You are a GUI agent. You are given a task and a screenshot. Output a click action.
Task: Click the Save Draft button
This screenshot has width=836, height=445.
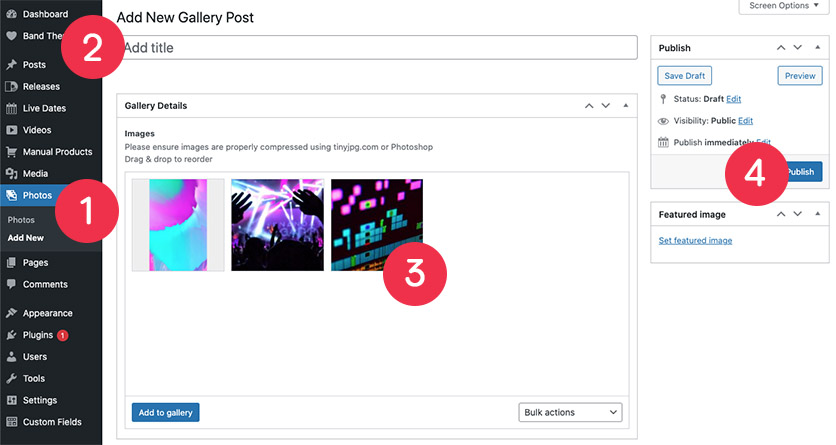coord(685,76)
